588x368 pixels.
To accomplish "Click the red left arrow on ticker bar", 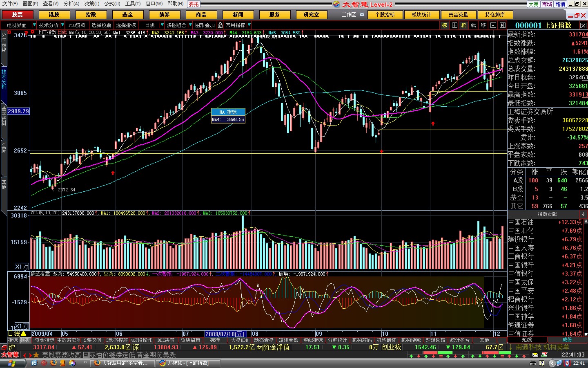I will (24, 355).
